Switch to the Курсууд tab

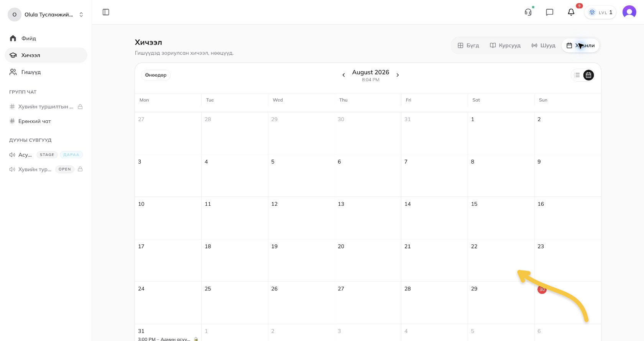pyautogui.click(x=505, y=46)
